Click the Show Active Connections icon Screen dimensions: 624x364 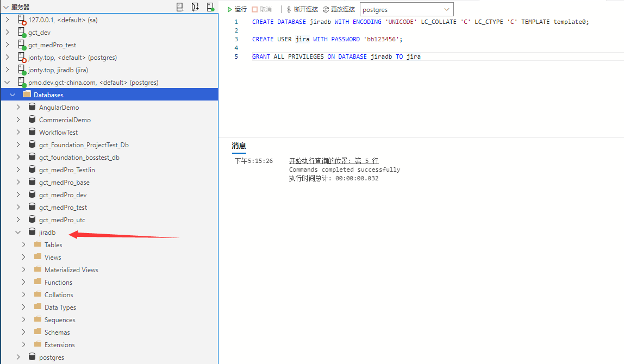click(x=210, y=7)
